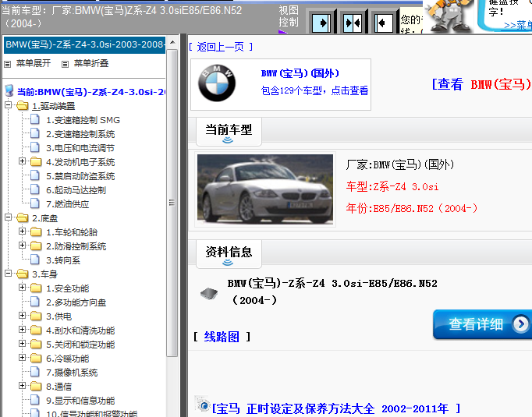
Task: Click the folder icon of 1.车轮和轮胎
Action: [x=36, y=232]
